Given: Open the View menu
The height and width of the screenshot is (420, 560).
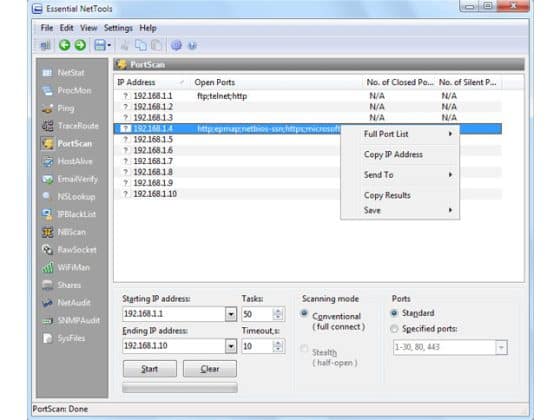Looking at the screenshot, I should [x=88, y=28].
